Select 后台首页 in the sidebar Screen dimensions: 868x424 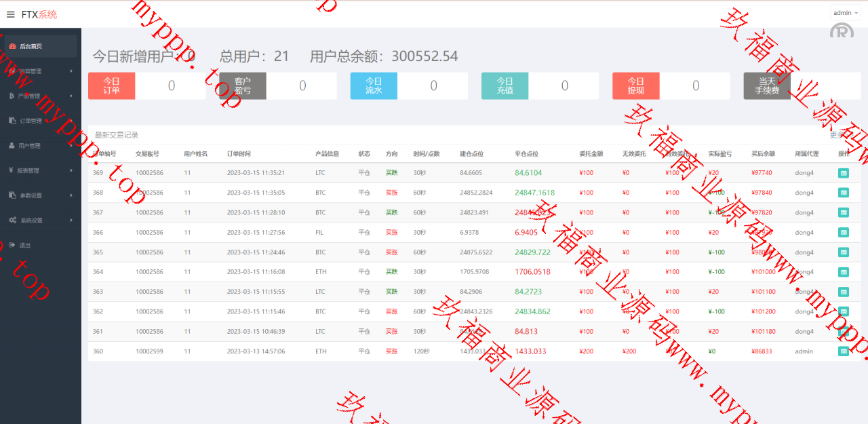pyautogui.click(x=31, y=46)
